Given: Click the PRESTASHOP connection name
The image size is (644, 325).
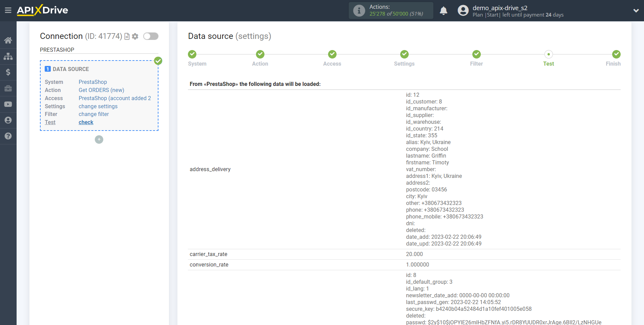Looking at the screenshot, I should [x=57, y=50].
